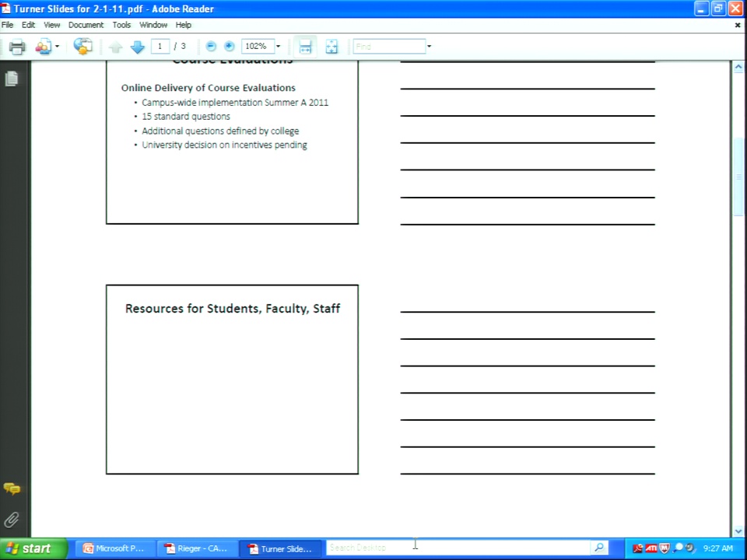This screenshot has width=747, height=560.
Task: Open the Find options dropdown arrow
Action: tap(429, 47)
